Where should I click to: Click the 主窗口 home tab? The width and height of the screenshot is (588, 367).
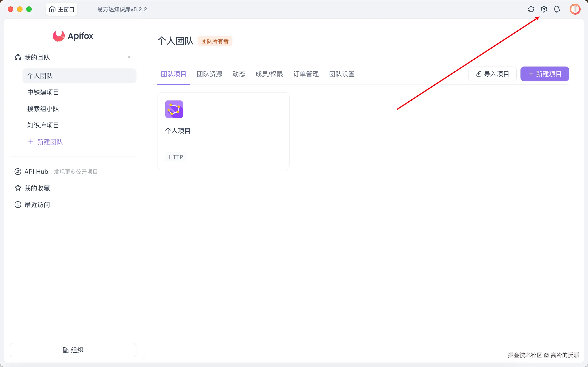tap(62, 9)
